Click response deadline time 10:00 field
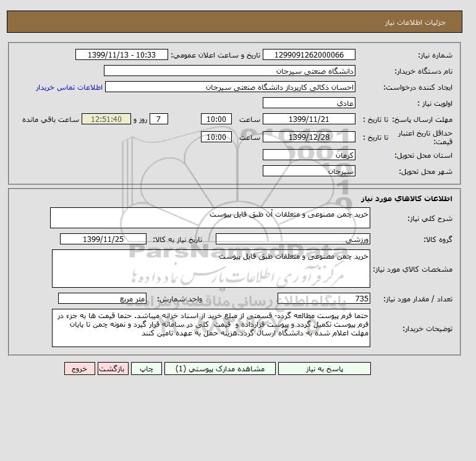 pyautogui.click(x=216, y=119)
